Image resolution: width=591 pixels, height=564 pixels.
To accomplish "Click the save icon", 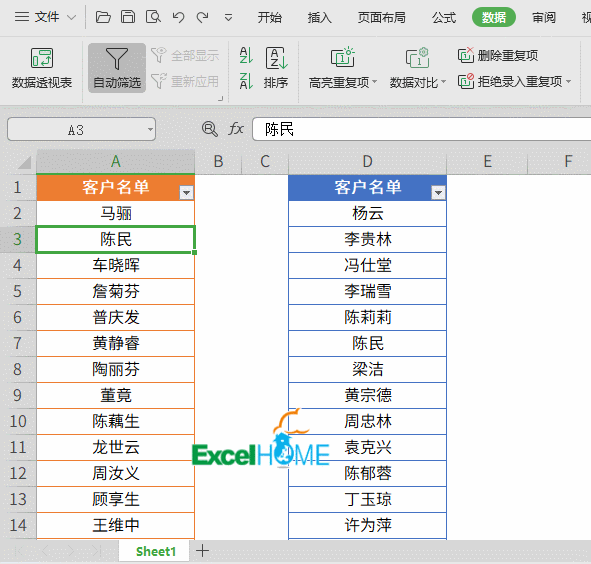I will pos(128,17).
